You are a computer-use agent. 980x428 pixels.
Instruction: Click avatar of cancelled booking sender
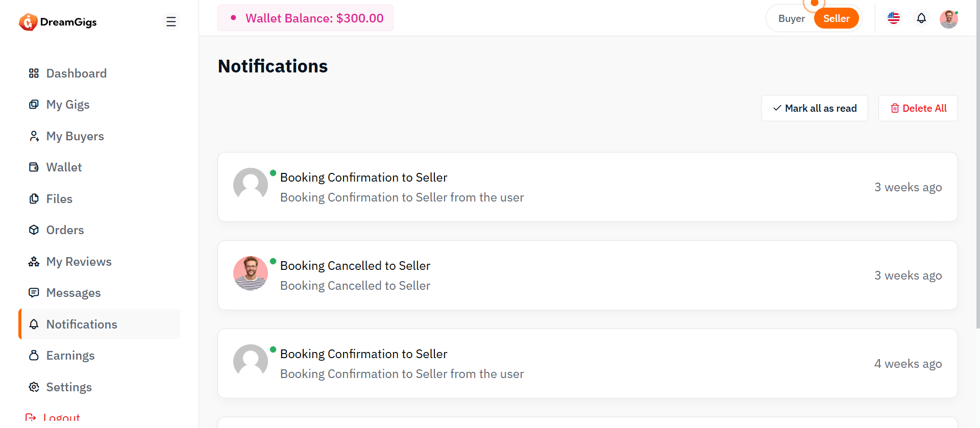251,273
